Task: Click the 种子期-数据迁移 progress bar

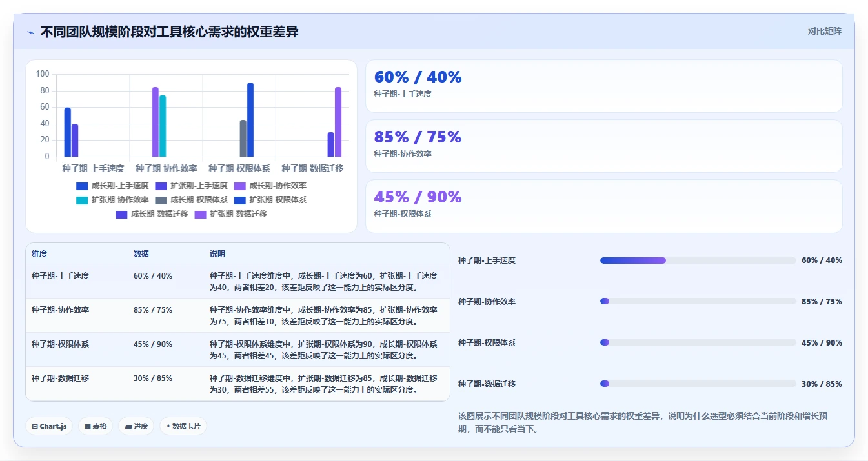Action: (x=698, y=384)
